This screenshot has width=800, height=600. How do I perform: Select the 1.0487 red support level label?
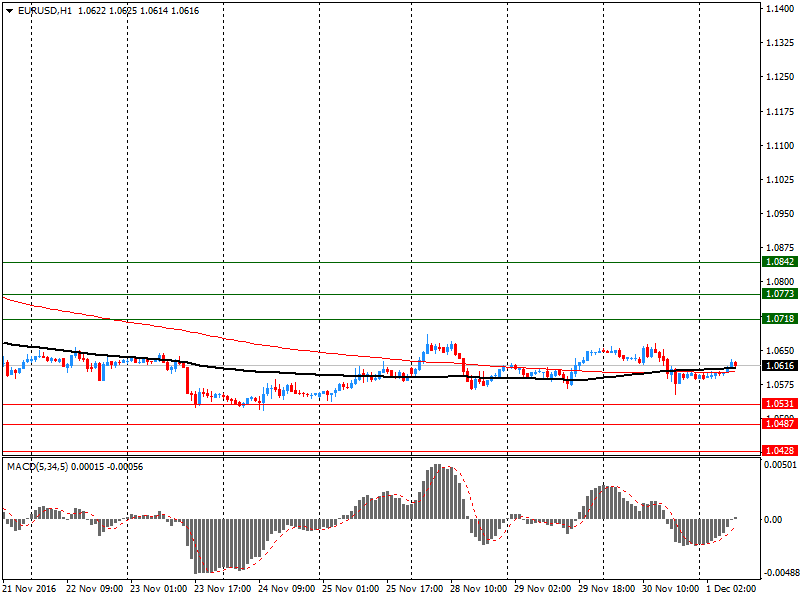(x=780, y=423)
